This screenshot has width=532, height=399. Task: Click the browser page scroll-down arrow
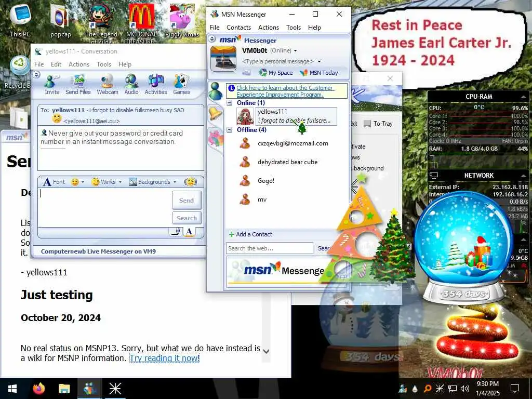pos(267,352)
